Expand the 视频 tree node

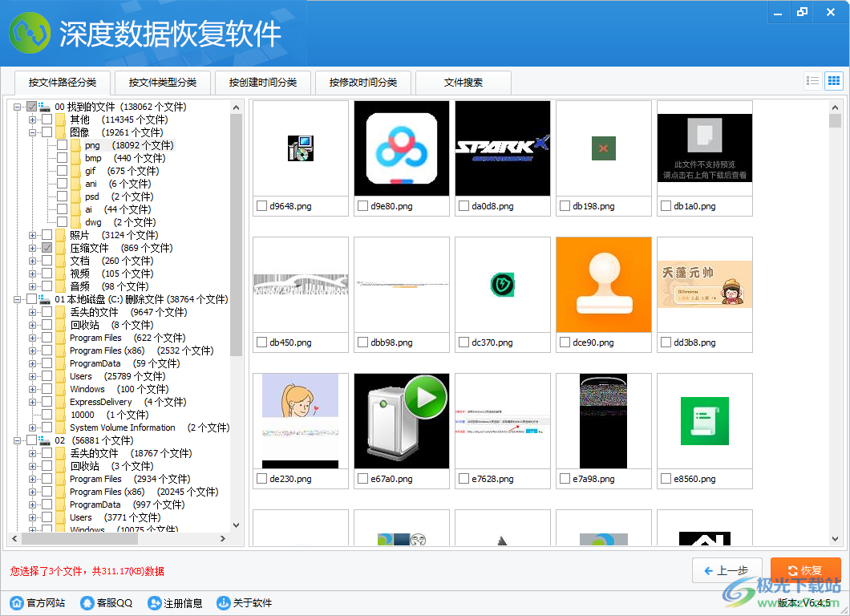pyautogui.click(x=33, y=274)
